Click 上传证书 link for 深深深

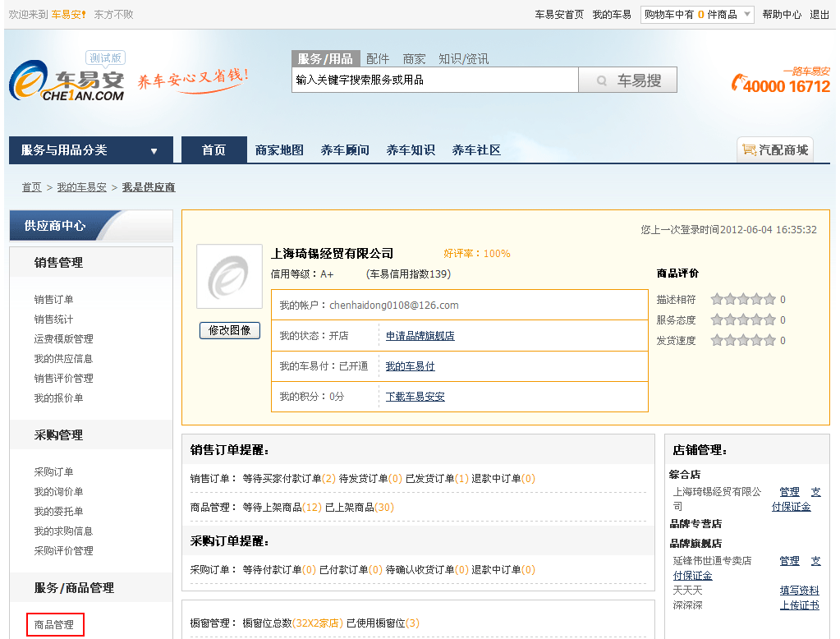(x=799, y=606)
